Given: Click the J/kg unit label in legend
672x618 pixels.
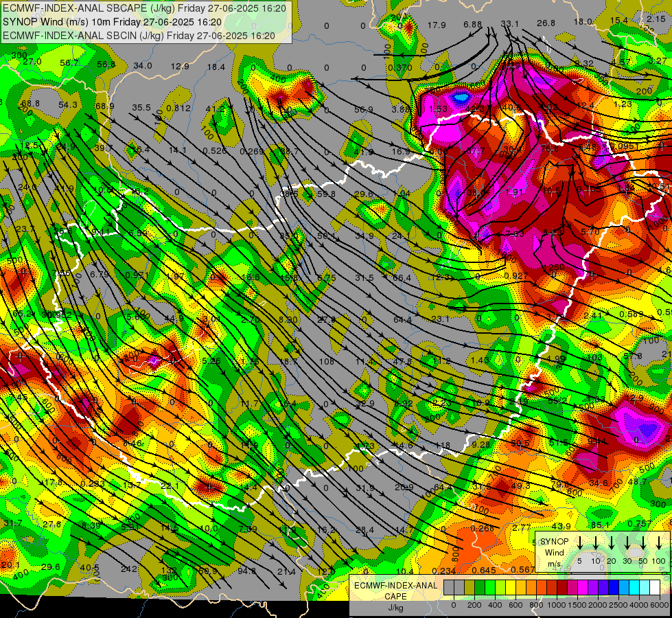Looking at the screenshot, I should tap(395, 608).
